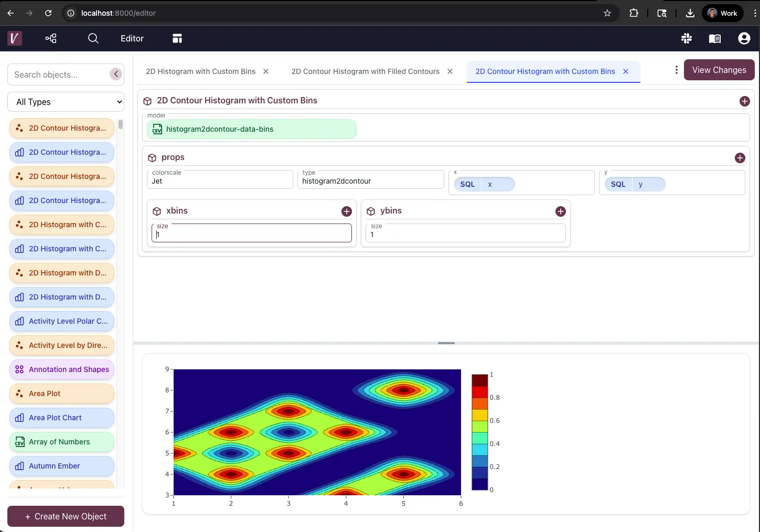
Task: Click the dark red colorbar segment
Action: (480, 380)
